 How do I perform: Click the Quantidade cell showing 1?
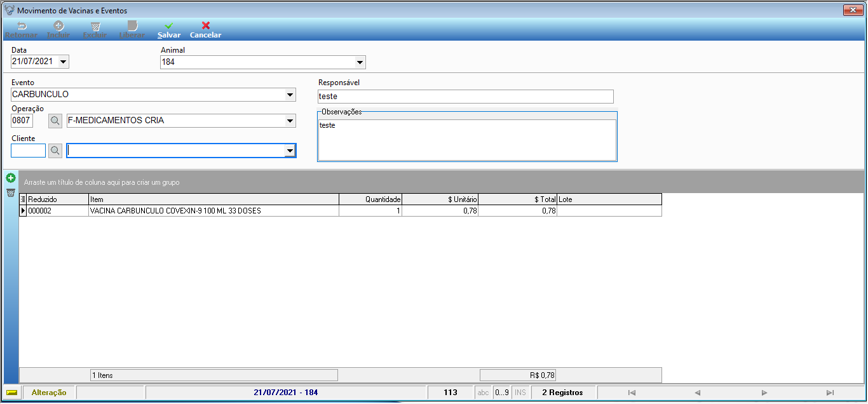(x=370, y=211)
